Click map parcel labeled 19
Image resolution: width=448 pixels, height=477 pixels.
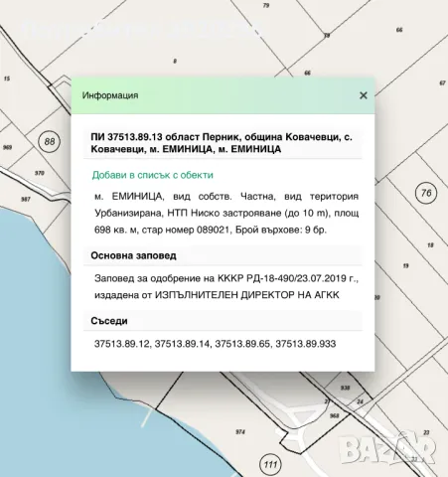(x=405, y=265)
